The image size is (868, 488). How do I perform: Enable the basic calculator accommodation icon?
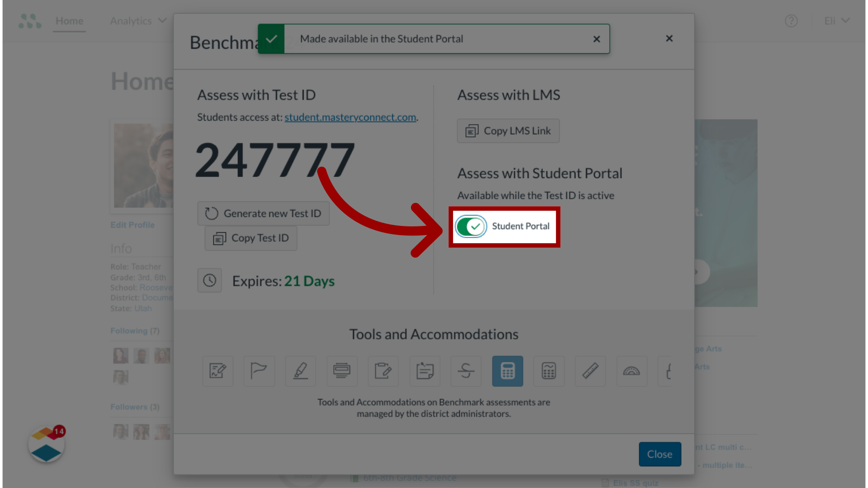coord(507,371)
